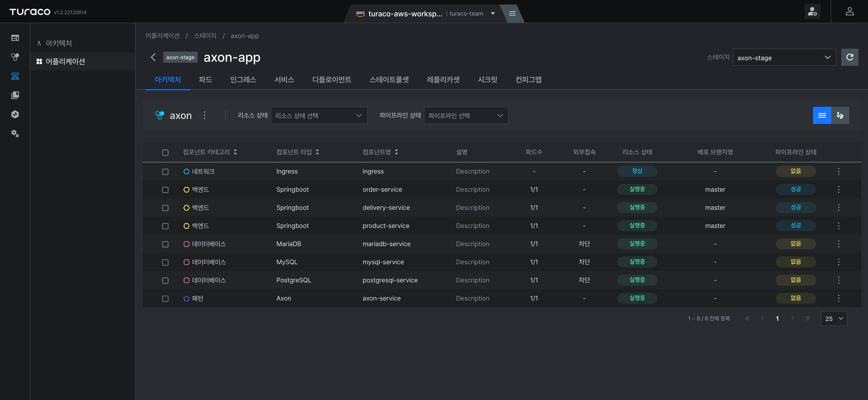The height and width of the screenshot is (400, 868).
Task: Check the axon-service row checkbox
Action: tap(165, 299)
